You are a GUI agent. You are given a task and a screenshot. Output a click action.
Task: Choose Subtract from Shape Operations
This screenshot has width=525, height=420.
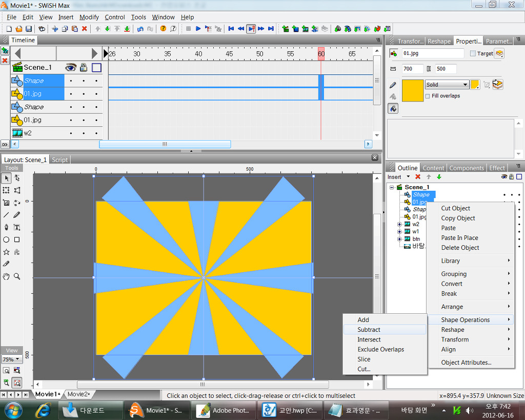[385, 330]
